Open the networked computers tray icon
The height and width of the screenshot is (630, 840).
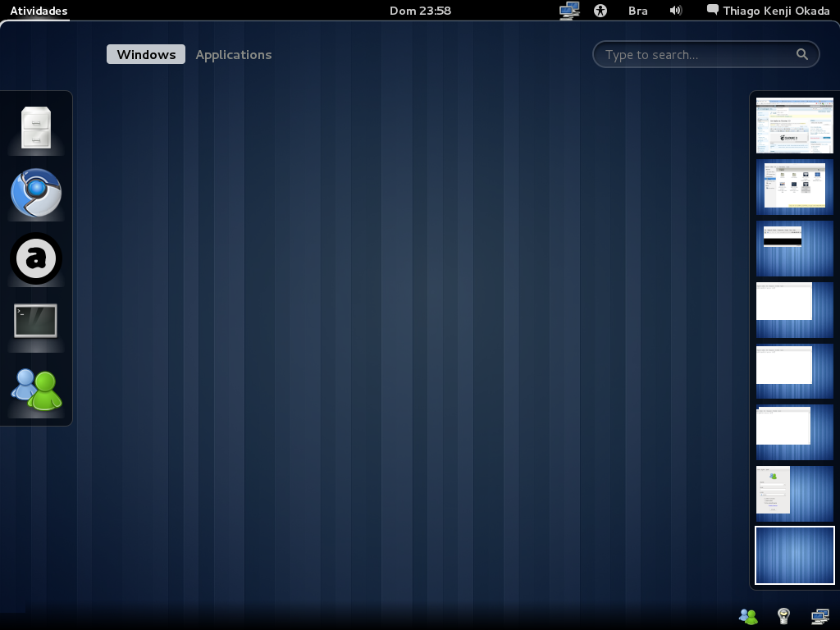[820, 616]
